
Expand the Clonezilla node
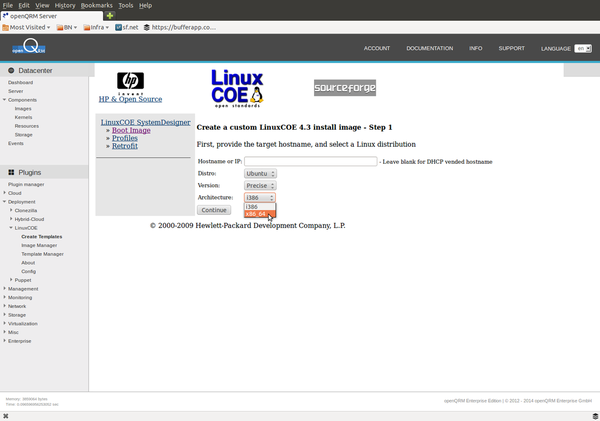(11, 210)
